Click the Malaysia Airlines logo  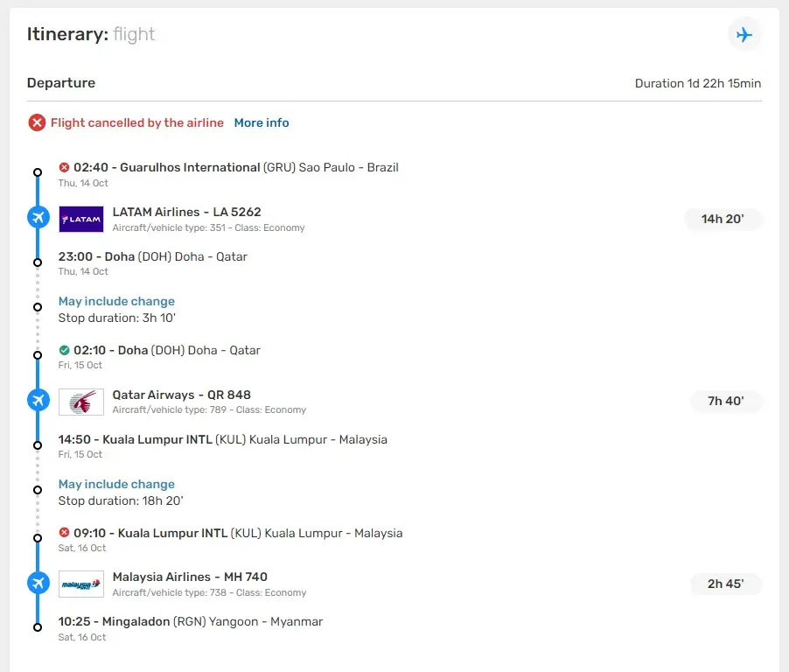(81, 584)
